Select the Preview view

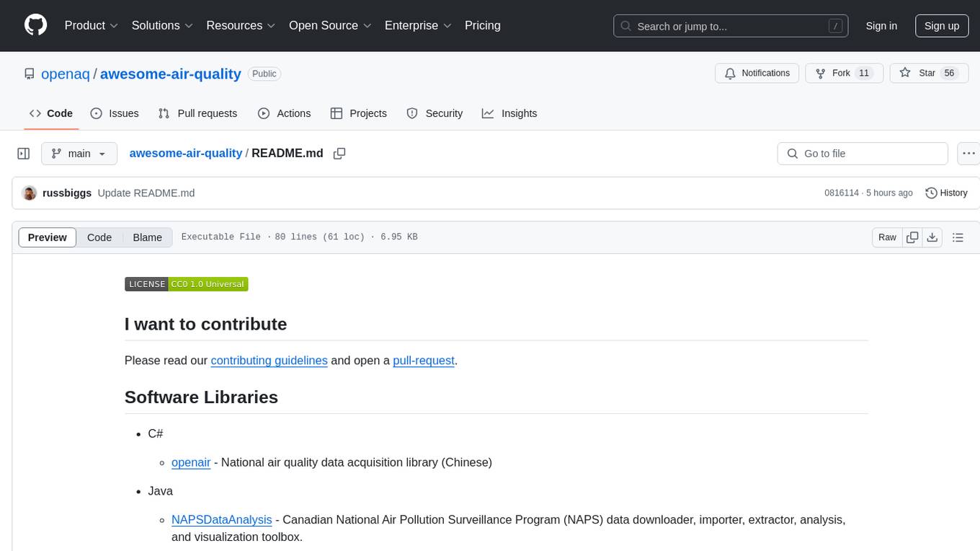click(48, 237)
